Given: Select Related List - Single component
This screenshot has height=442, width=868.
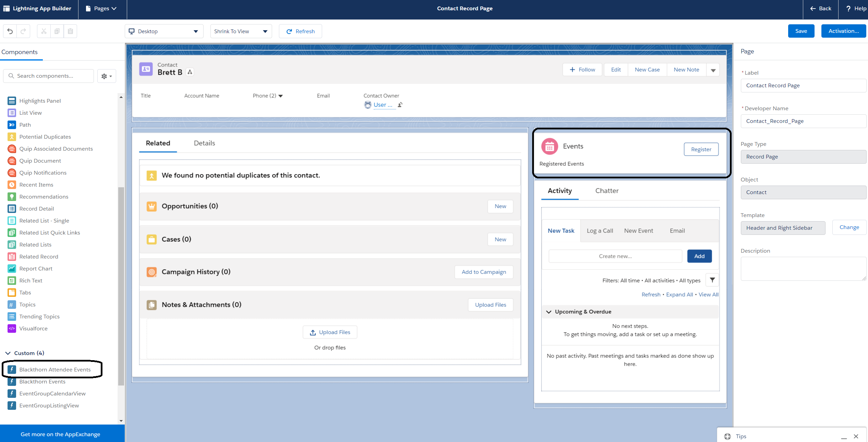Looking at the screenshot, I should tap(38, 220).
